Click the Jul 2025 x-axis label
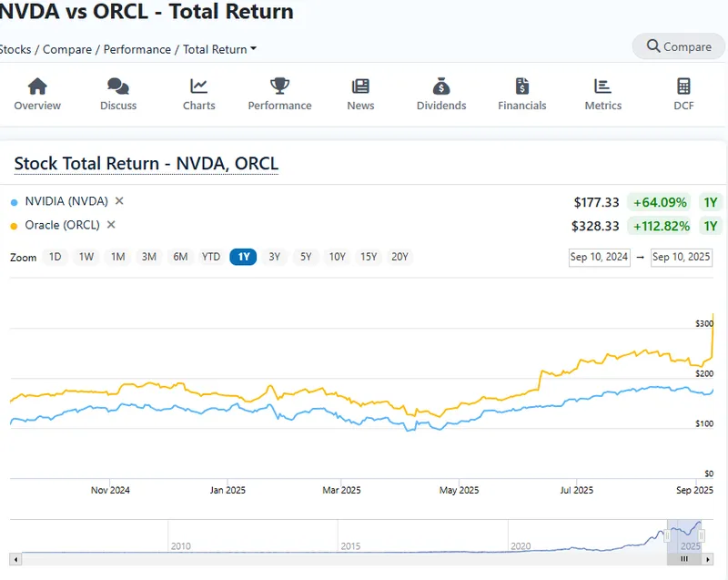 point(577,491)
